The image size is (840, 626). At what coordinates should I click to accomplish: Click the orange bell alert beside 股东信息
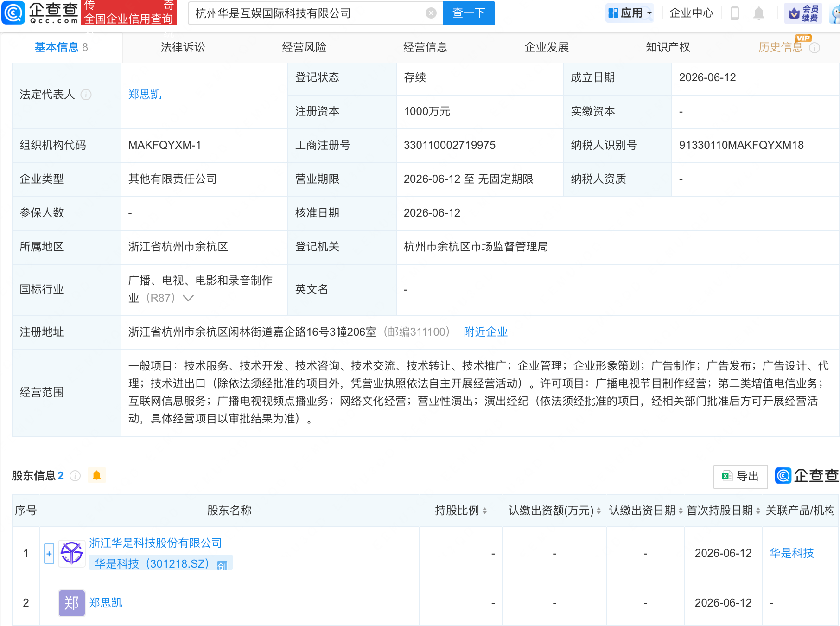tap(96, 475)
